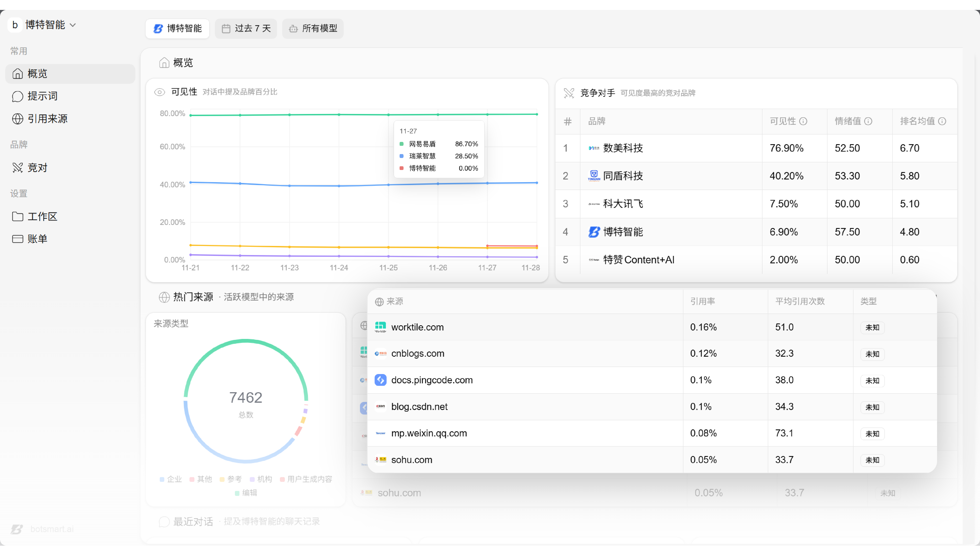Open the 概览 sidebar home icon
Viewport: 980px width, 556px height.
tap(18, 74)
